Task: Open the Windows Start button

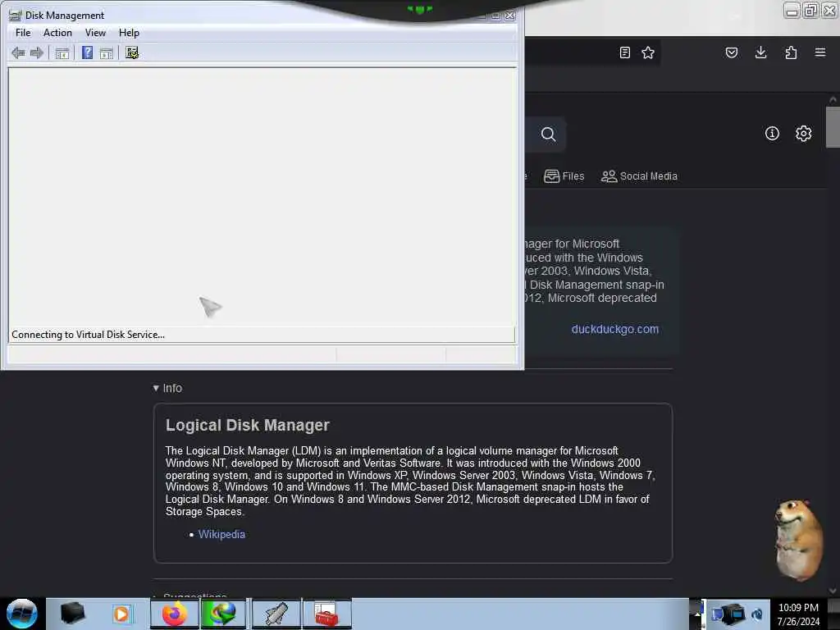Action: point(21,614)
